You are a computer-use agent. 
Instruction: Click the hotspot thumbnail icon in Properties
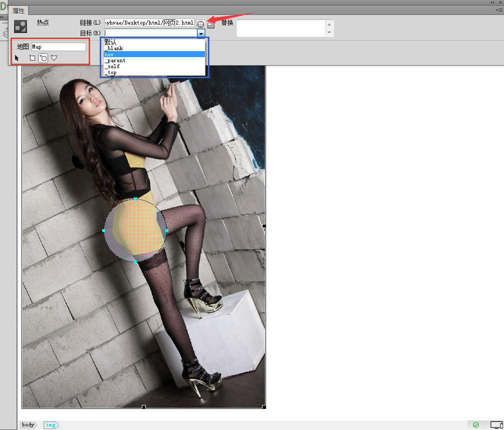(x=20, y=26)
